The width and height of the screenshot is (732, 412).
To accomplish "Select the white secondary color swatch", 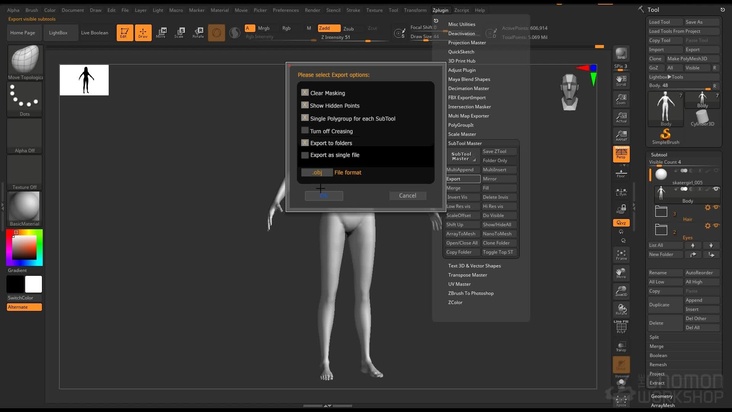I will [33, 284].
